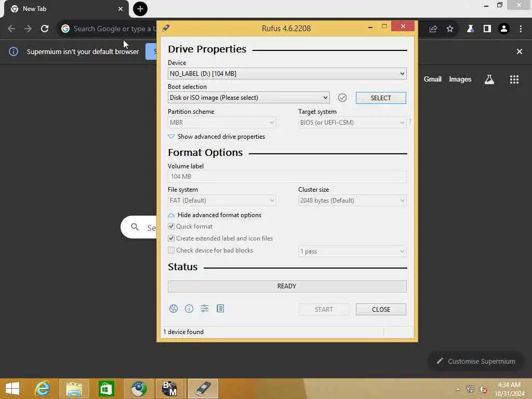Switch to Rufus taskbar icon
This screenshot has width=532, height=399.
coord(203,389)
